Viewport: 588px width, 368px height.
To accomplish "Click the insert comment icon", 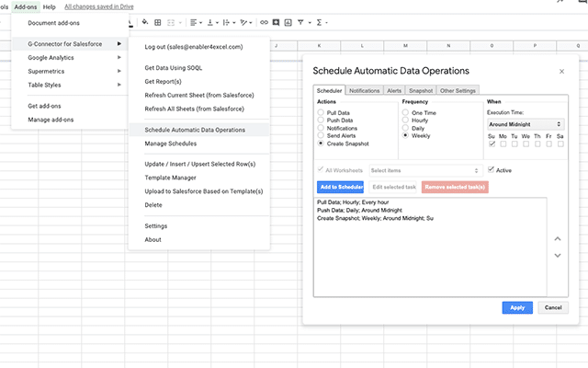I will click(x=276, y=22).
